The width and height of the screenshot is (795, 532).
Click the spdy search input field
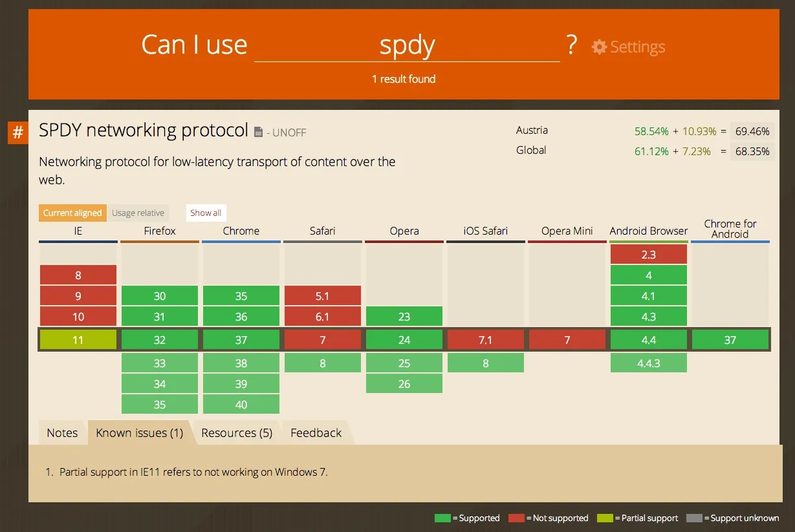point(408,45)
